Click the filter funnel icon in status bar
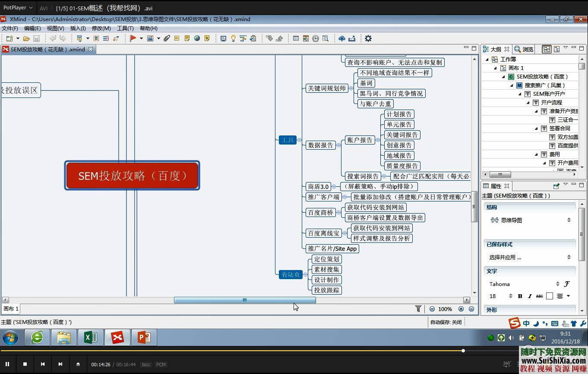This screenshot has width=588, height=374. tap(418, 309)
